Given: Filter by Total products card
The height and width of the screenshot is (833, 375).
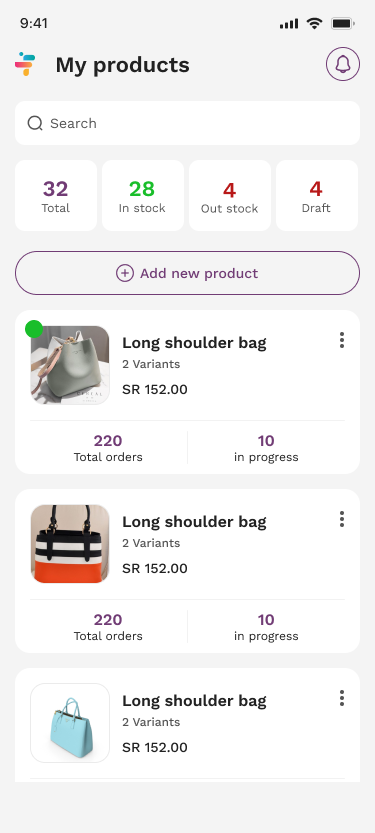Looking at the screenshot, I should pyautogui.click(x=56, y=196).
